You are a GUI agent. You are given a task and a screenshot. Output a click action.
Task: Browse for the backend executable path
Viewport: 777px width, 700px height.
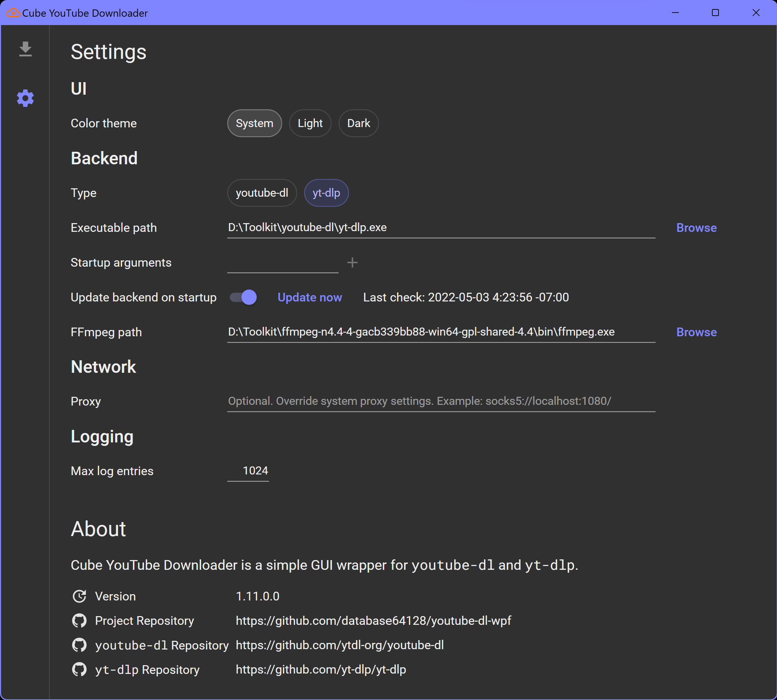click(x=696, y=228)
